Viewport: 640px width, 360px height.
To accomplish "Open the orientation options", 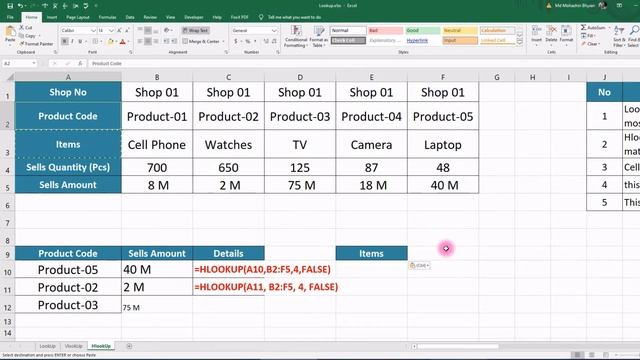I will [x=167, y=31].
